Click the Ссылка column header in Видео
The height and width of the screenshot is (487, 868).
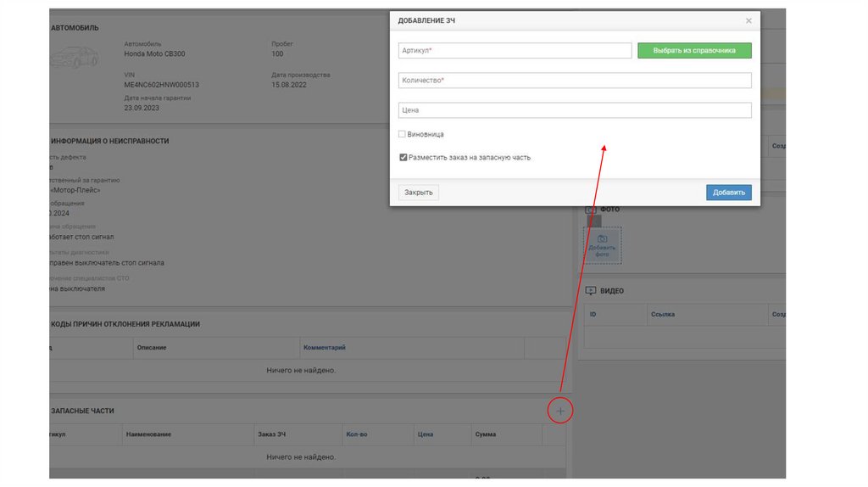tap(662, 314)
